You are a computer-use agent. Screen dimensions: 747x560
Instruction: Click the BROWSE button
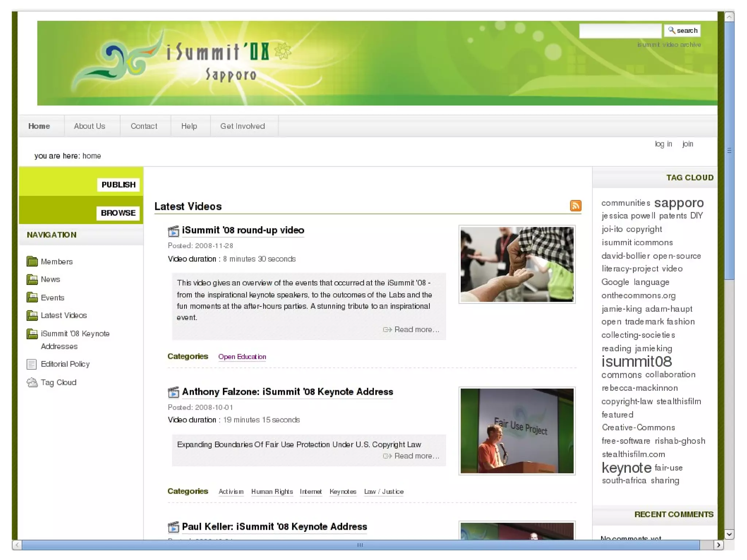(x=118, y=213)
